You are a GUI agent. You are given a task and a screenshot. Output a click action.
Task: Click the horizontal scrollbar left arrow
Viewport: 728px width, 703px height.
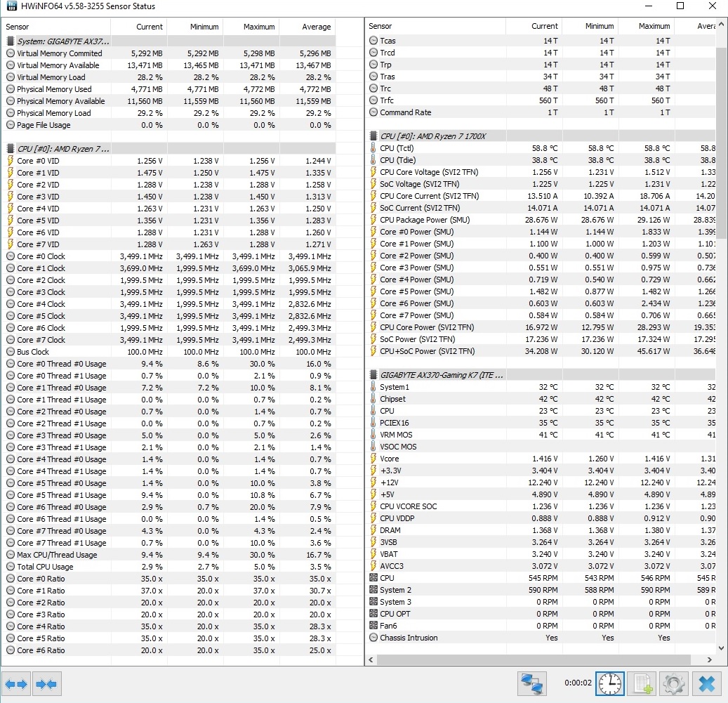pos(371,659)
